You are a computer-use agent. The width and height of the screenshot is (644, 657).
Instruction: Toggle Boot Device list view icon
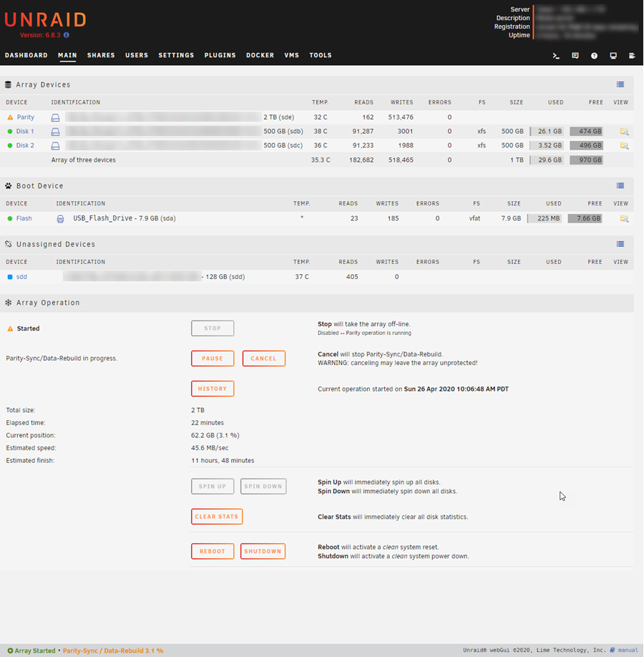[x=620, y=186]
